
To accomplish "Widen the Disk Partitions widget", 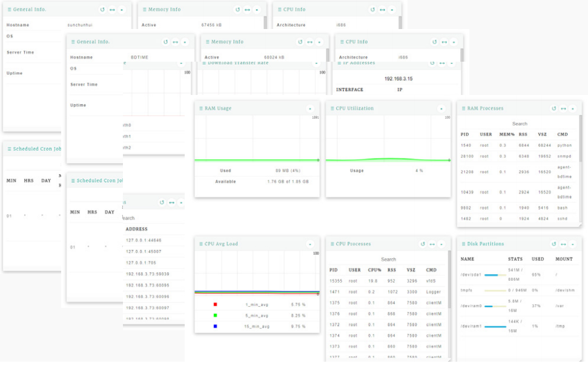I will click(x=563, y=244).
